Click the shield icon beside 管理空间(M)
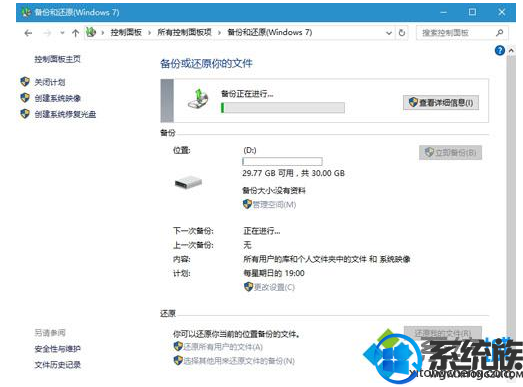Viewport: 523px width, 387px height. coord(247,204)
